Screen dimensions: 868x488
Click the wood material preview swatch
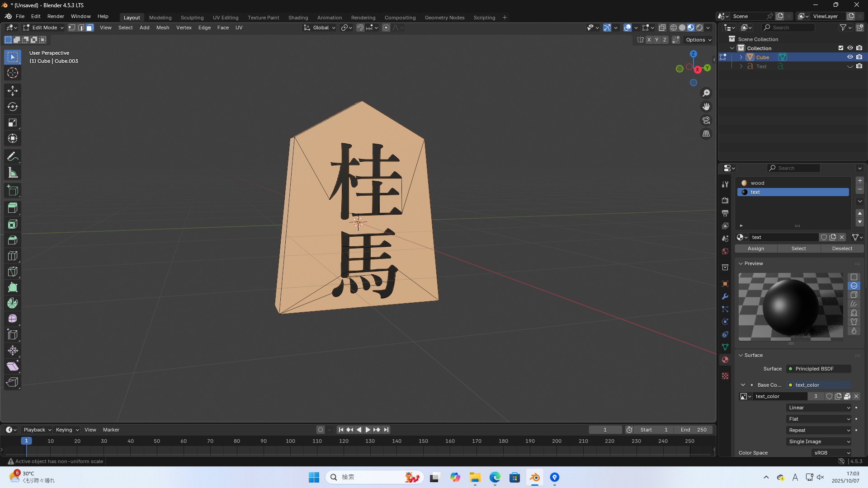coord(744,183)
